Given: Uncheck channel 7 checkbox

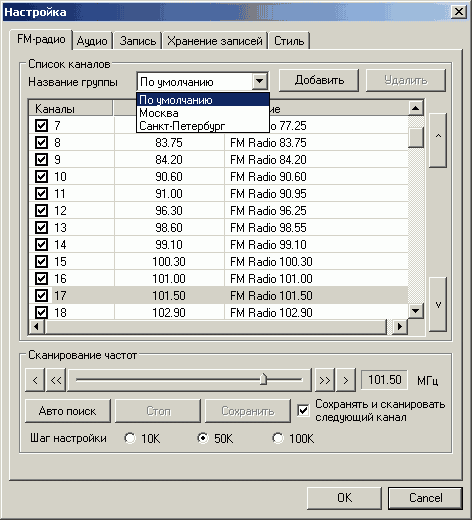Looking at the screenshot, I should click(41, 126).
